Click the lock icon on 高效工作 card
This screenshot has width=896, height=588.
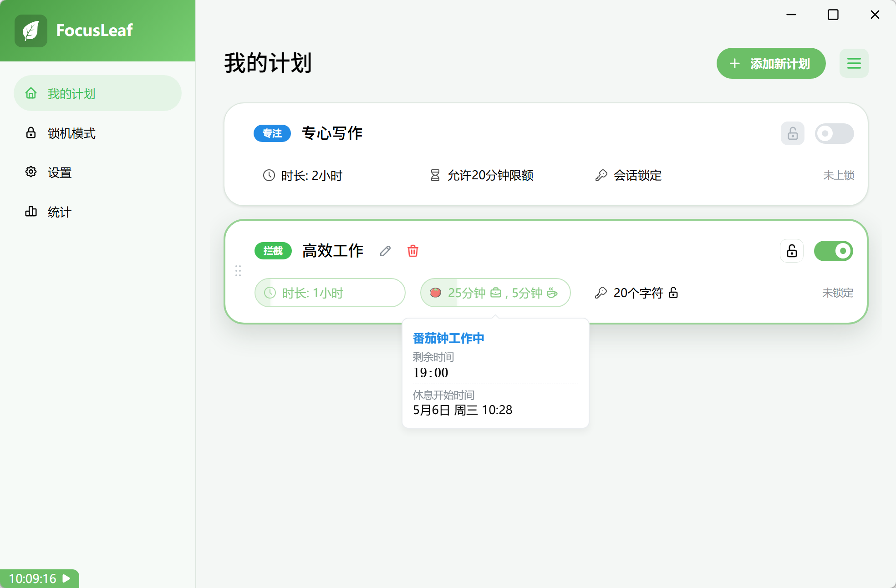[792, 251]
